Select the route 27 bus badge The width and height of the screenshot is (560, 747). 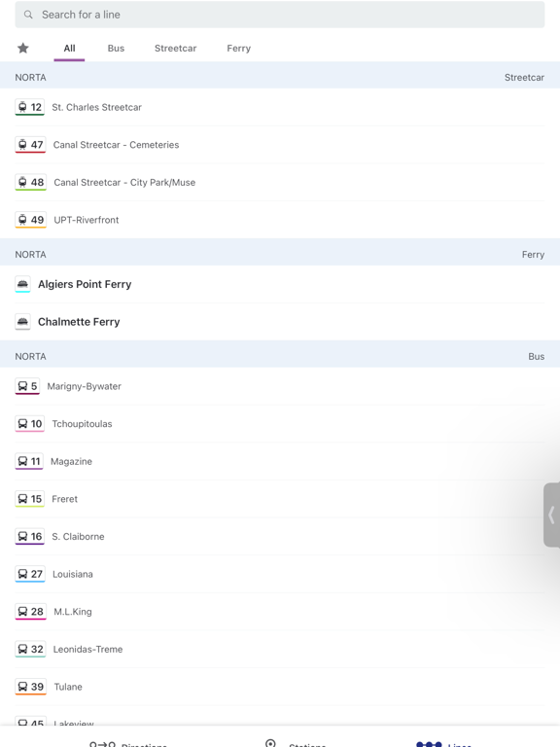pyautogui.click(x=30, y=575)
